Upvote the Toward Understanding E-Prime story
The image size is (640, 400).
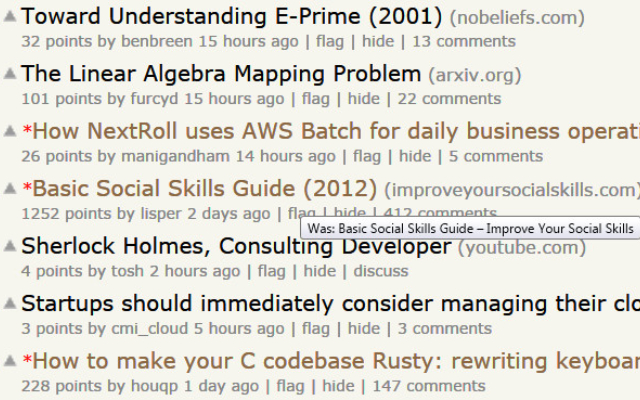[10, 17]
